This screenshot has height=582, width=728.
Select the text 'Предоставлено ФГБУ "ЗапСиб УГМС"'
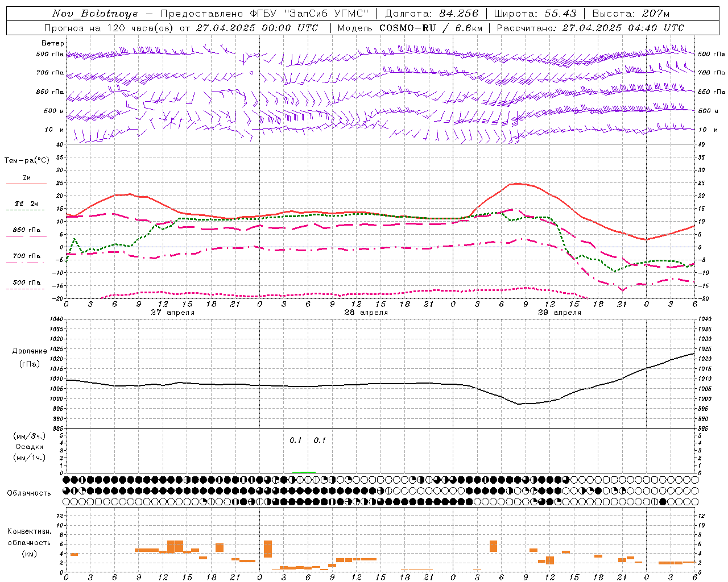click(264, 14)
